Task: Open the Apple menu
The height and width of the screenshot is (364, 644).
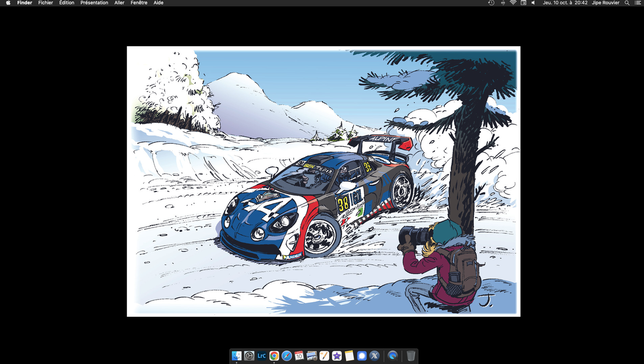Action: pos(8,3)
